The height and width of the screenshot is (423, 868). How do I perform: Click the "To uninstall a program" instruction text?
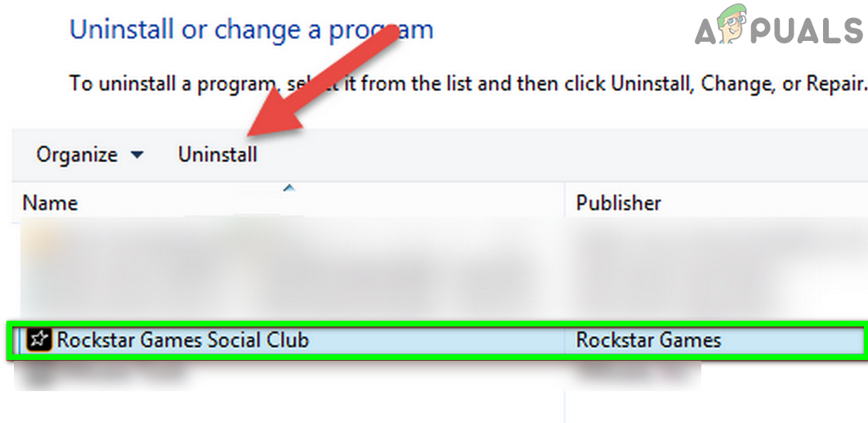468,84
